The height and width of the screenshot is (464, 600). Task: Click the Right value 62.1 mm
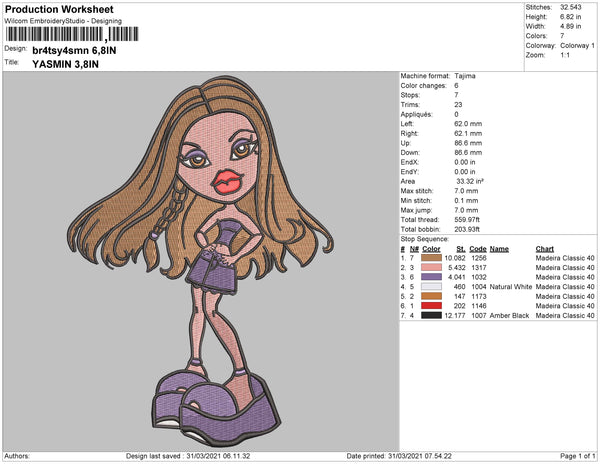coord(468,134)
